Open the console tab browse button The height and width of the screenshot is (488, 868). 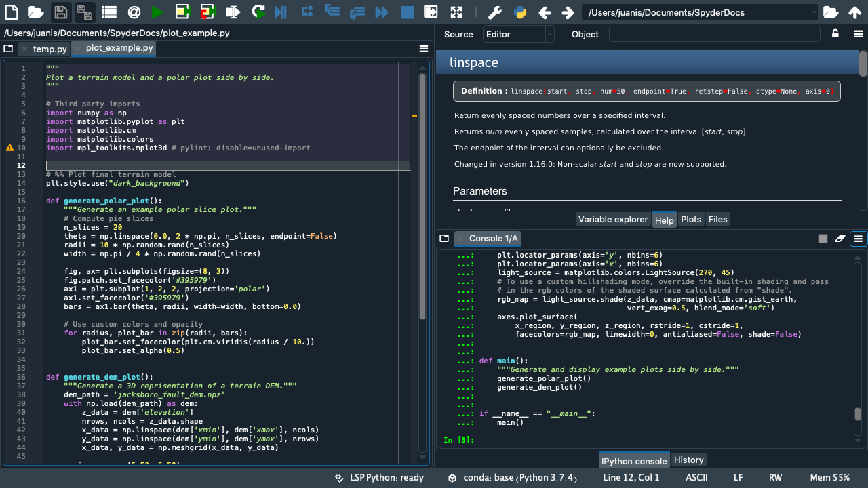click(444, 239)
